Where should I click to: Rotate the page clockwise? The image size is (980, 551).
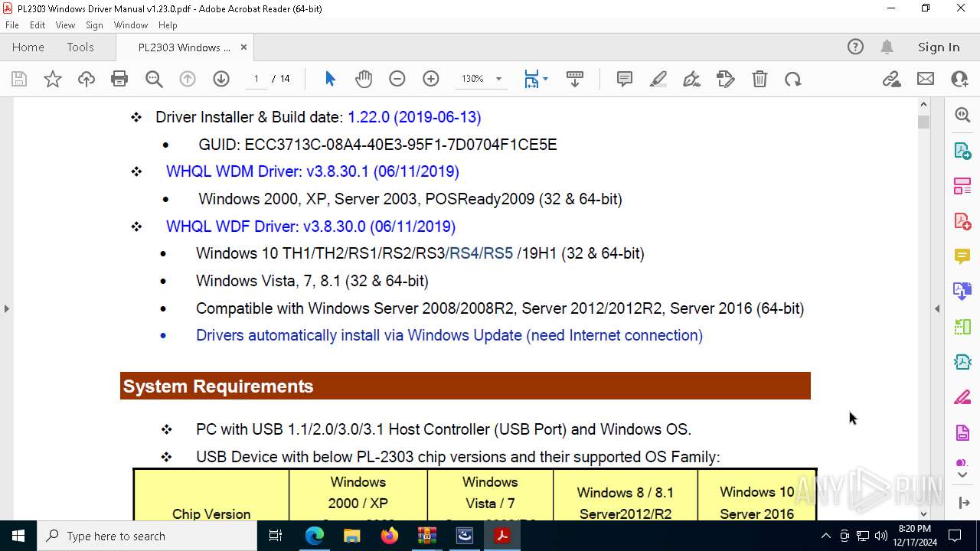[x=793, y=79]
